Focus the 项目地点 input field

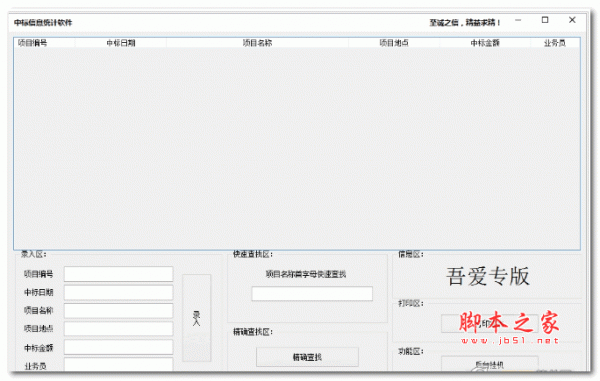pos(118,329)
